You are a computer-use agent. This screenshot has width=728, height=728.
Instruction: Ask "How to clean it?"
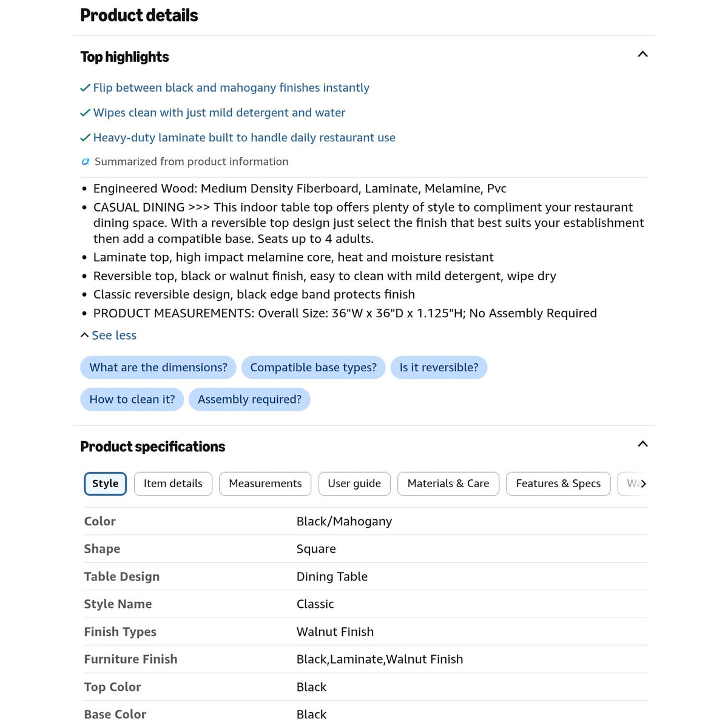point(132,399)
